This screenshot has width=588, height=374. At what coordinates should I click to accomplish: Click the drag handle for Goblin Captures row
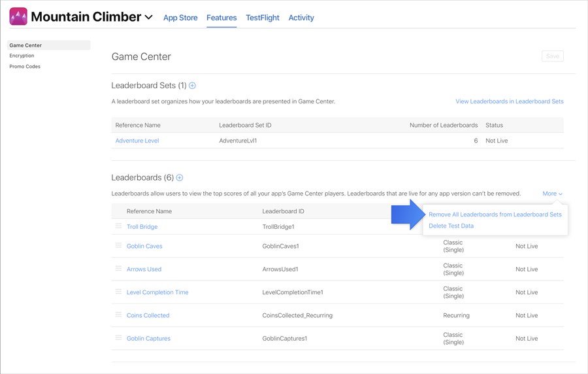click(118, 338)
